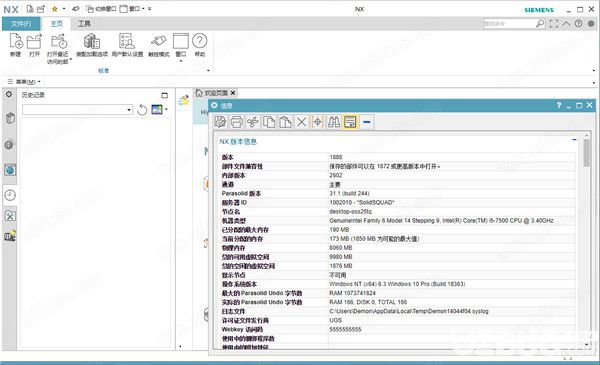The height and width of the screenshot is (365, 600).
Task: Click the Cut scissors icon in Information window
Action: [253, 122]
